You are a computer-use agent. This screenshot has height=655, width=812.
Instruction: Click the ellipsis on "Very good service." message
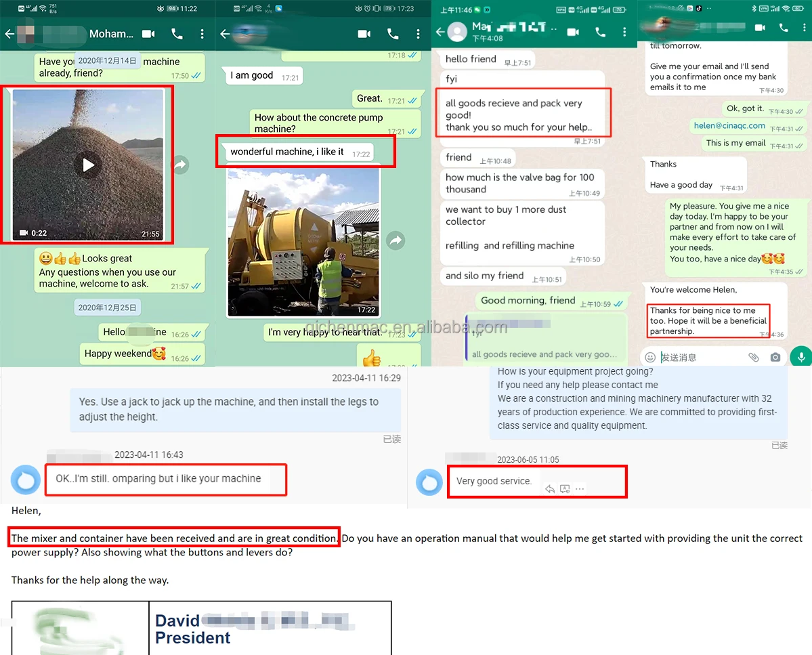[x=580, y=489]
